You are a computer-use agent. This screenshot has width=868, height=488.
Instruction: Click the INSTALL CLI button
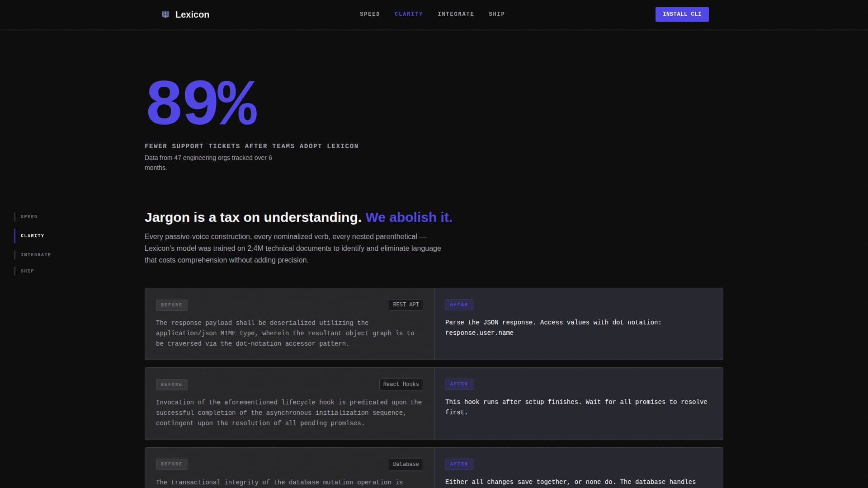682,14
